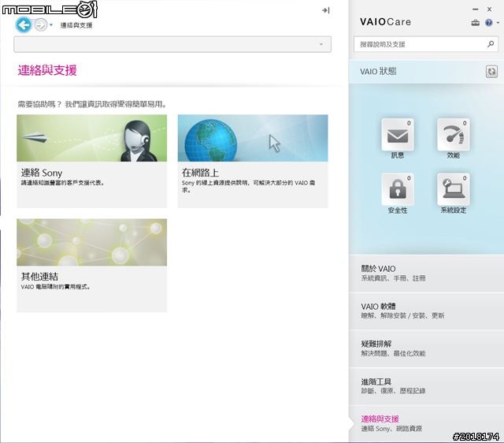
Task: Open the VAIO Care toolbox icon
Action: 476,23
